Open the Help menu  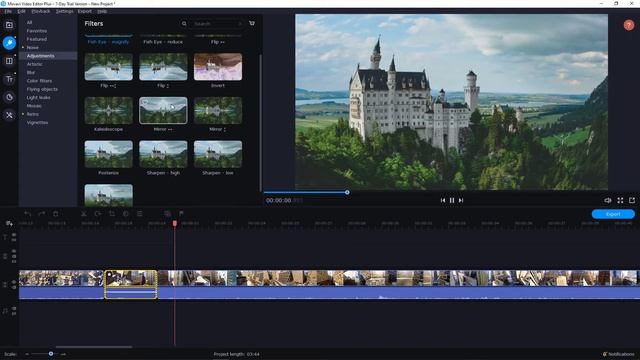click(x=102, y=11)
